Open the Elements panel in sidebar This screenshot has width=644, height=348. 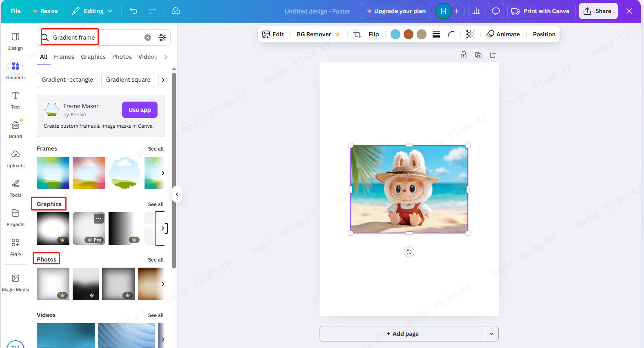coord(16,70)
